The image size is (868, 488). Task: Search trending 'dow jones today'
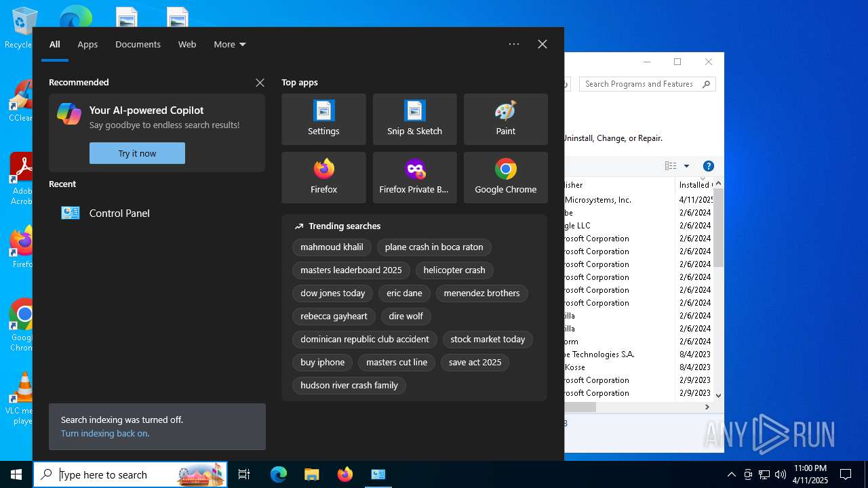coord(333,293)
